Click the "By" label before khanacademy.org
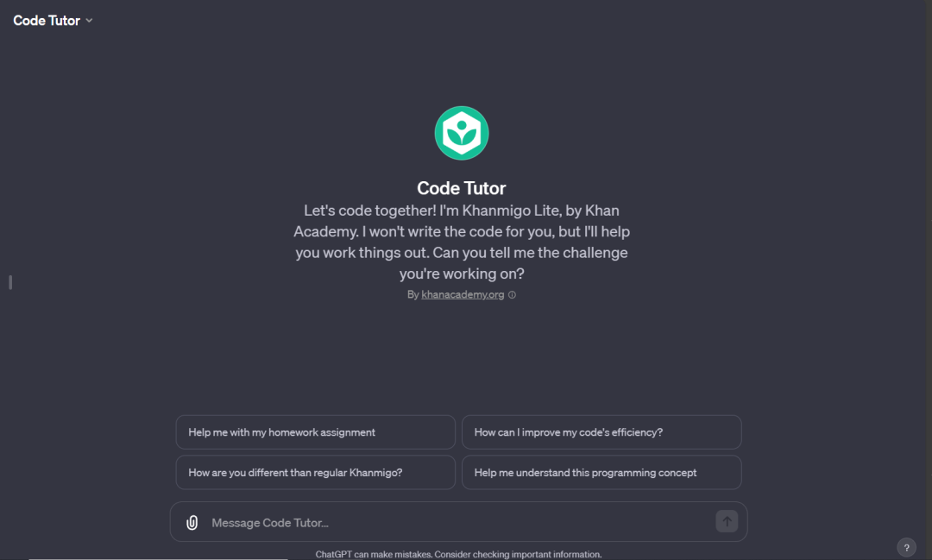 (413, 294)
